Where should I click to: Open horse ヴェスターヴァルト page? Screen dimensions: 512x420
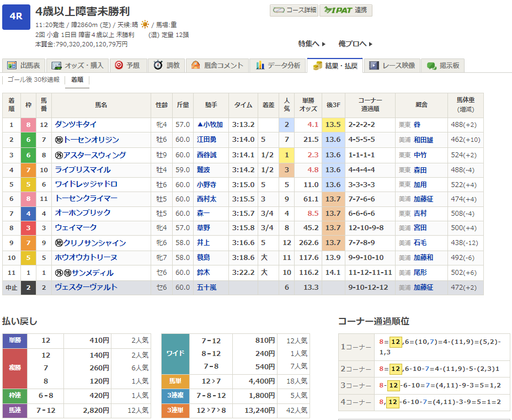86,287
